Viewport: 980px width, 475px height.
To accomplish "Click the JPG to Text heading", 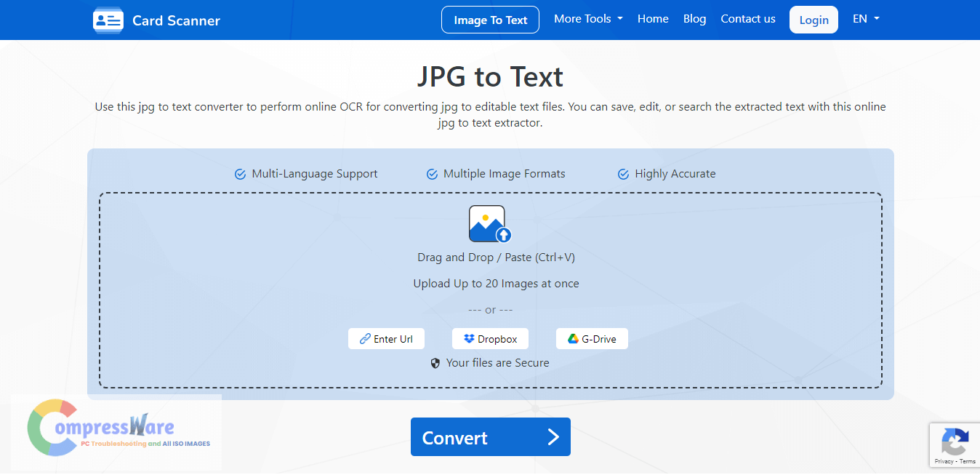I will point(490,76).
